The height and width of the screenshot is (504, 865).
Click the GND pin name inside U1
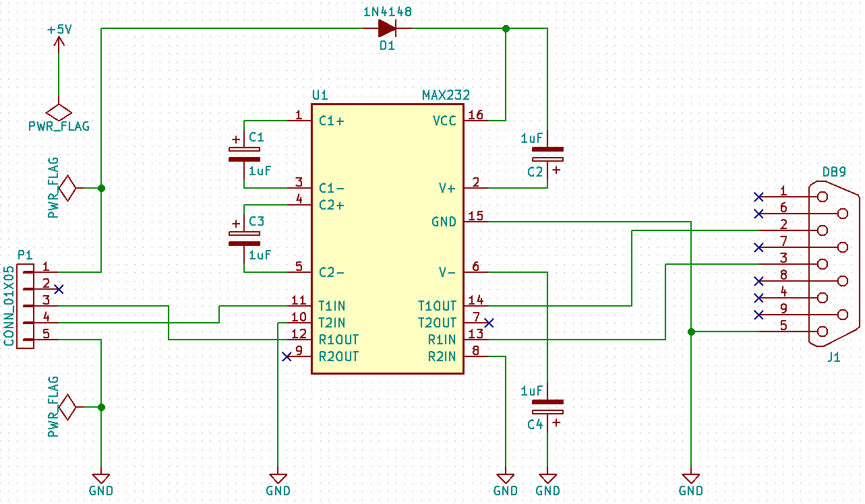pos(444,222)
